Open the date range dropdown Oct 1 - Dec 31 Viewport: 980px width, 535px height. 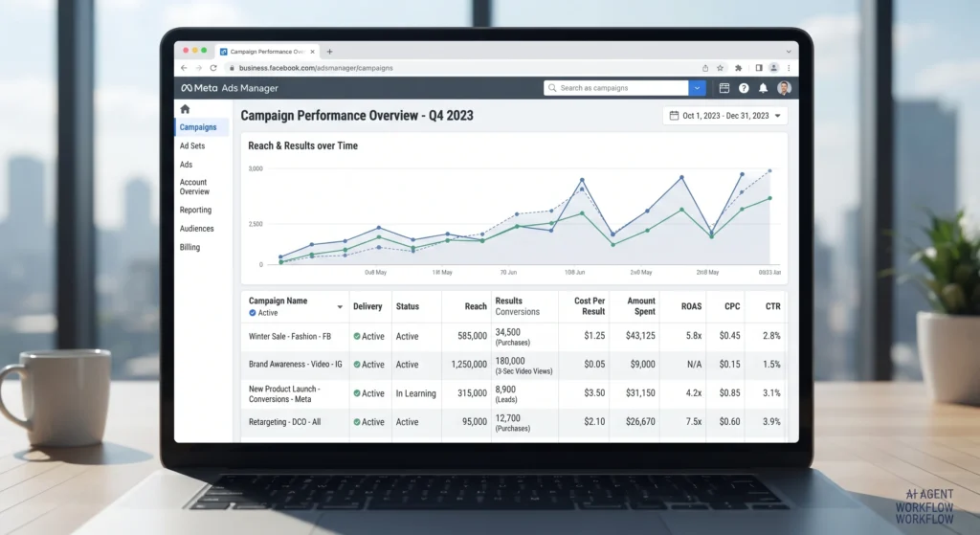point(725,116)
